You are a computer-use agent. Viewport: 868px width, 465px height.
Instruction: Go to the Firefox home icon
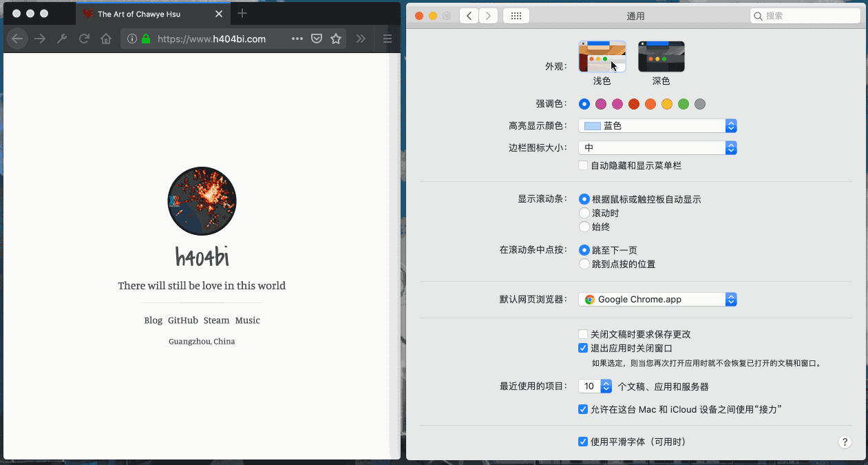106,39
